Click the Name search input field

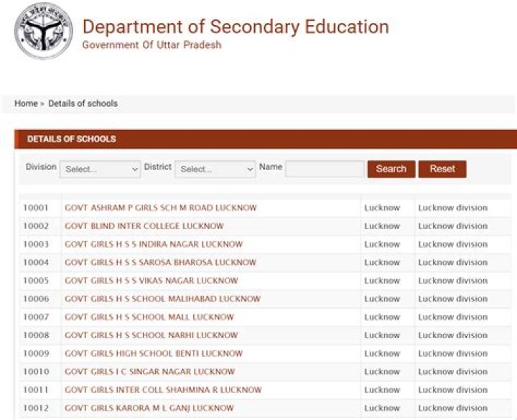coord(325,169)
